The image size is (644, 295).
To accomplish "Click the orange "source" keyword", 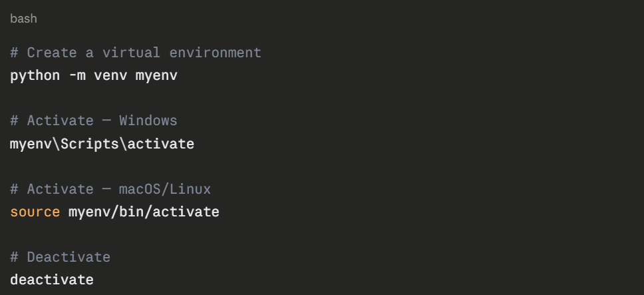I will [35, 212].
